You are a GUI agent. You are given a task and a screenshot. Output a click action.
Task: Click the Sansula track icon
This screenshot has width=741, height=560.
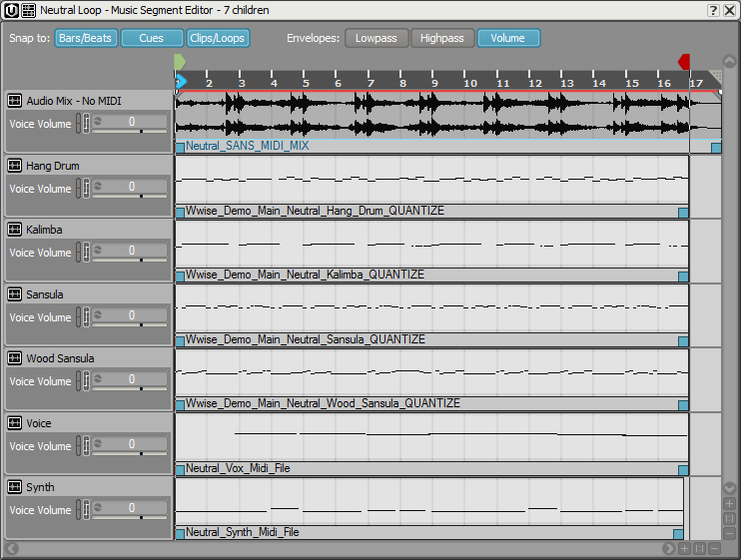(15, 294)
